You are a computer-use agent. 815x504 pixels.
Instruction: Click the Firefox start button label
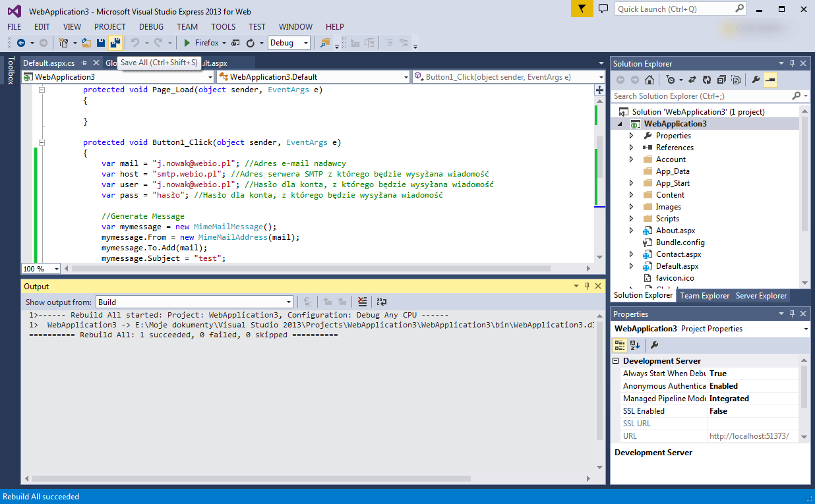206,43
